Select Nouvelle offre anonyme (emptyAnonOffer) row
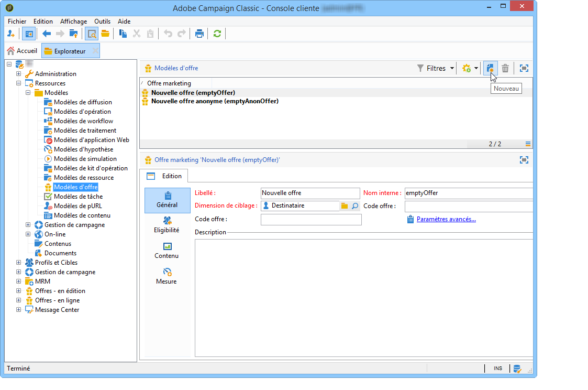This screenshot has height=390, width=588. (336, 101)
